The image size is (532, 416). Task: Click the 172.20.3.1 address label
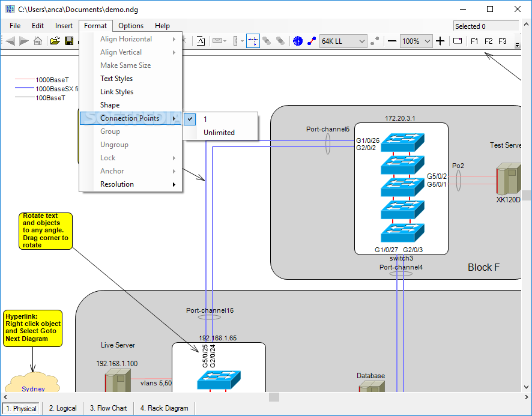pyautogui.click(x=400, y=118)
